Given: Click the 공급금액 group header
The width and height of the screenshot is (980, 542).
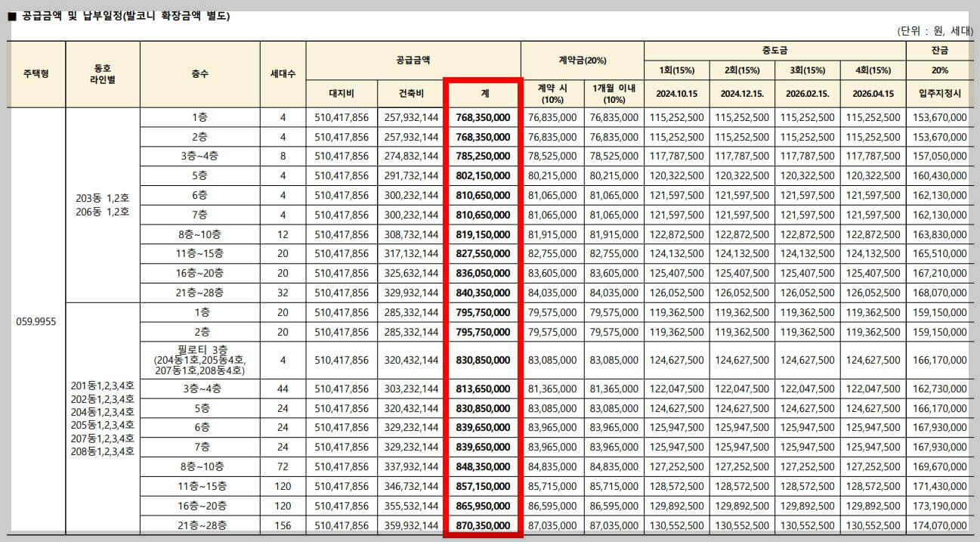Looking at the screenshot, I should coord(413,60).
